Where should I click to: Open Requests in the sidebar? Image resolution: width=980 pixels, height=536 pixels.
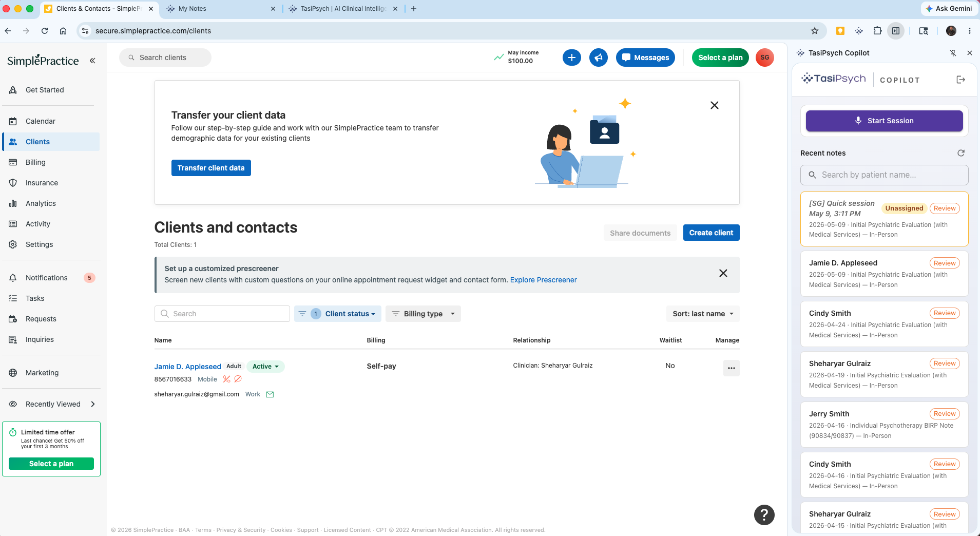(x=51, y=319)
